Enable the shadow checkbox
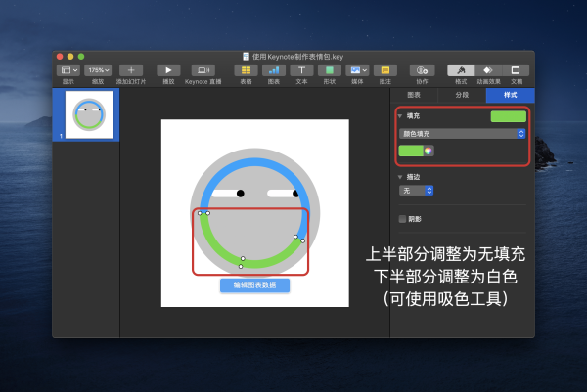The width and height of the screenshot is (587, 392). tap(402, 219)
